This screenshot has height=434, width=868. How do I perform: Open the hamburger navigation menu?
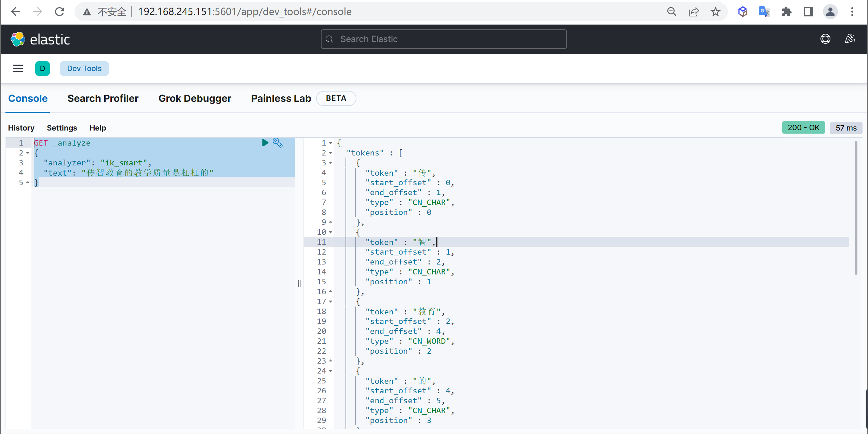click(x=18, y=68)
